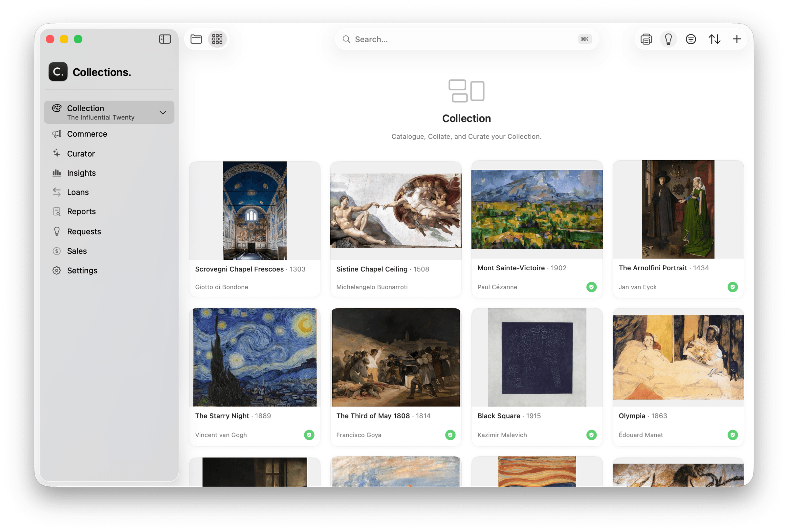The image size is (788, 532).
Task: Click Mont Sainte-Victoire green verified badge
Action: pyautogui.click(x=591, y=287)
